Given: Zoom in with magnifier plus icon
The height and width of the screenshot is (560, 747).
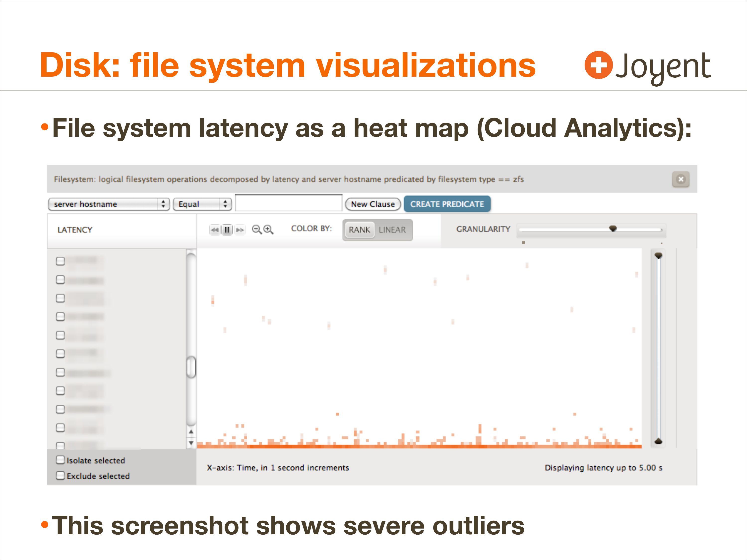Looking at the screenshot, I should tap(268, 229).
